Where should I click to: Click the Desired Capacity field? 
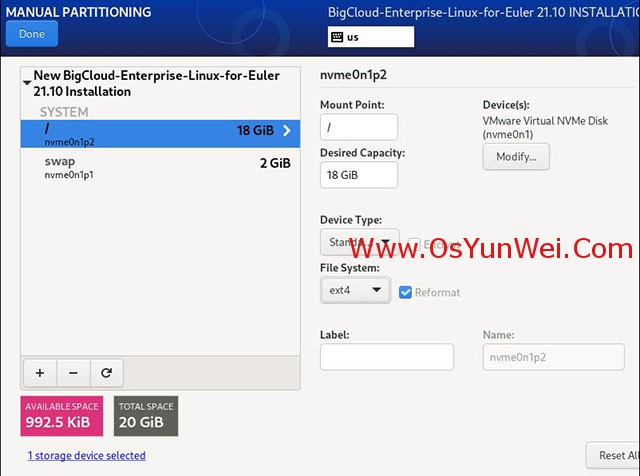tap(359, 175)
